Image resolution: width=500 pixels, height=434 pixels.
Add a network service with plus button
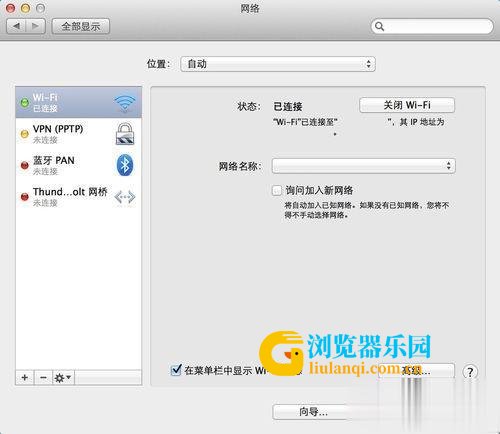tap(25, 378)
